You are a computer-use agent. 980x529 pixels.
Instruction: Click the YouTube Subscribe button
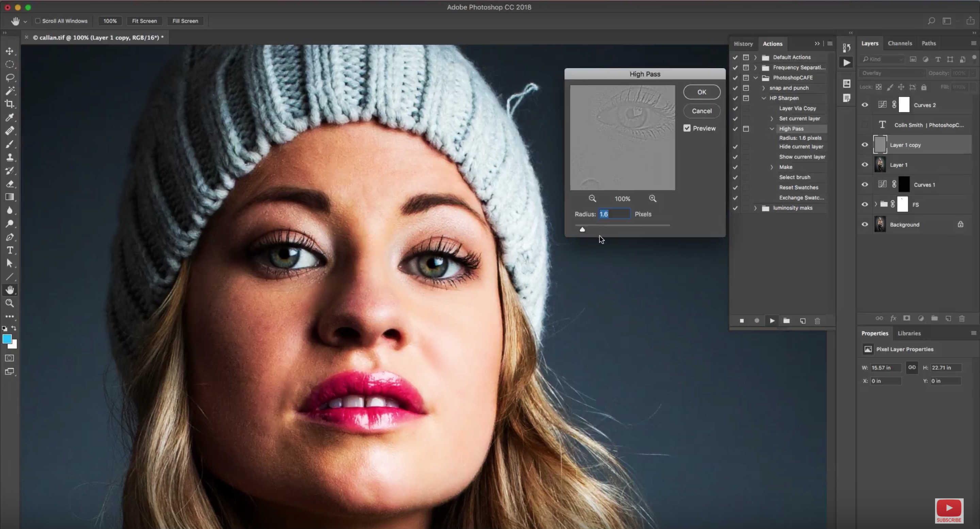pos(949,511)
